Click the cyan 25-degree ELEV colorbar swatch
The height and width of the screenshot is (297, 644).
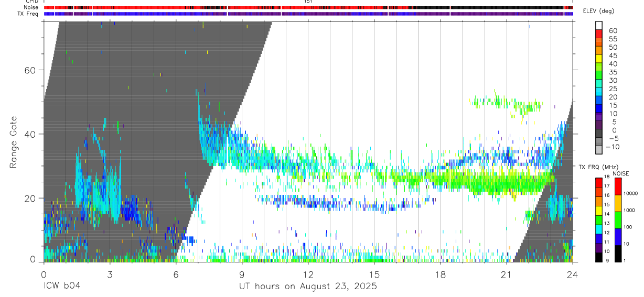(x=599, y=92)
